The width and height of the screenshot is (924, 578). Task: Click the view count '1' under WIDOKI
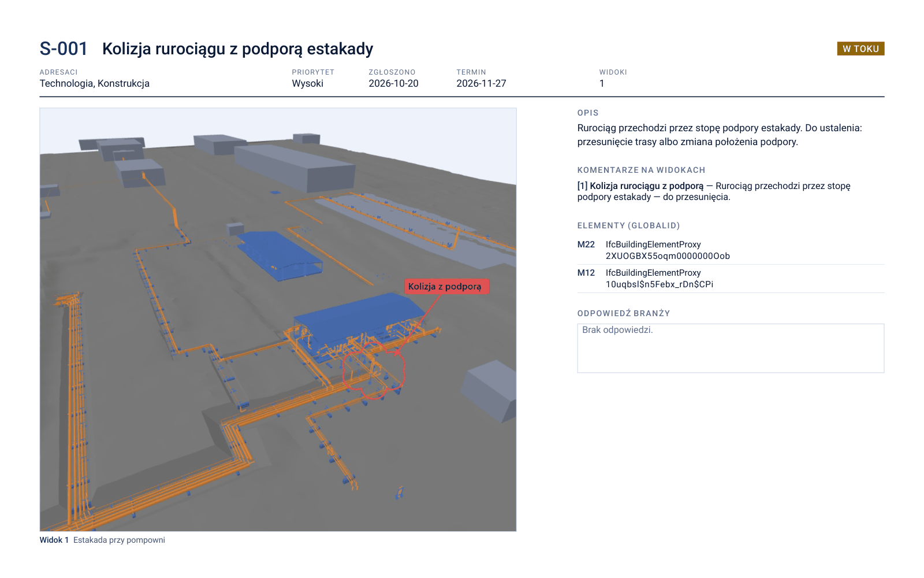[x=602, y=83]
